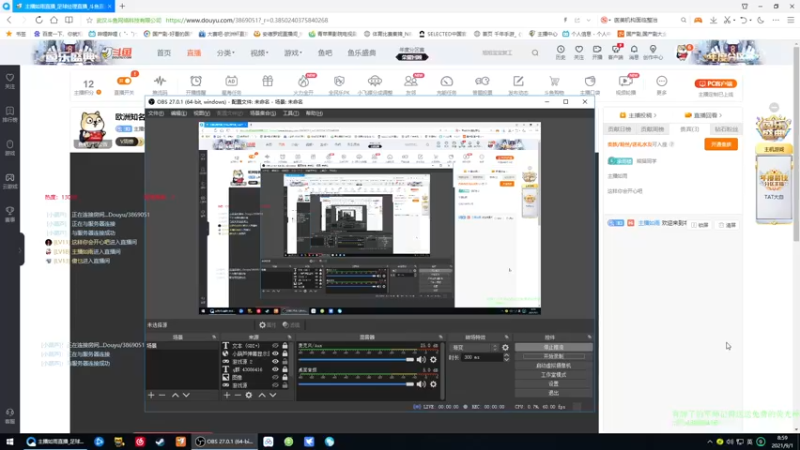Toggle visibility of bottom 游戏源 source
This screenshot has height=450, width=800.
pyautogui.click(x=276, y=385)
